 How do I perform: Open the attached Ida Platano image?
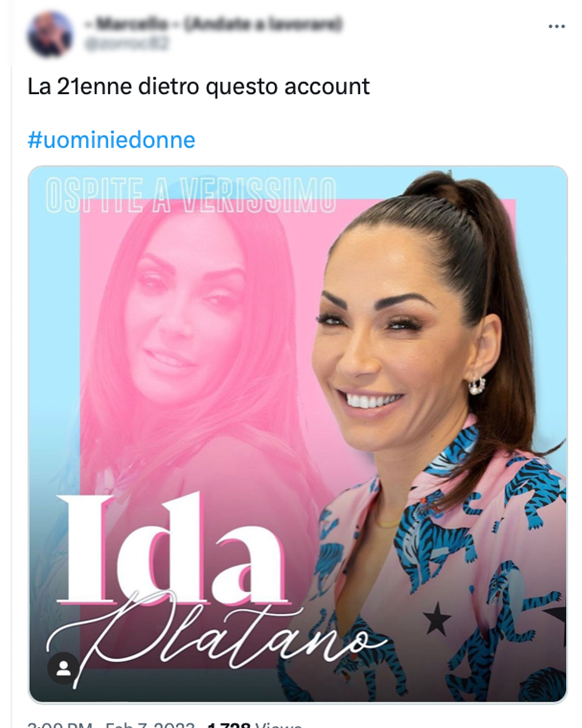297,434
